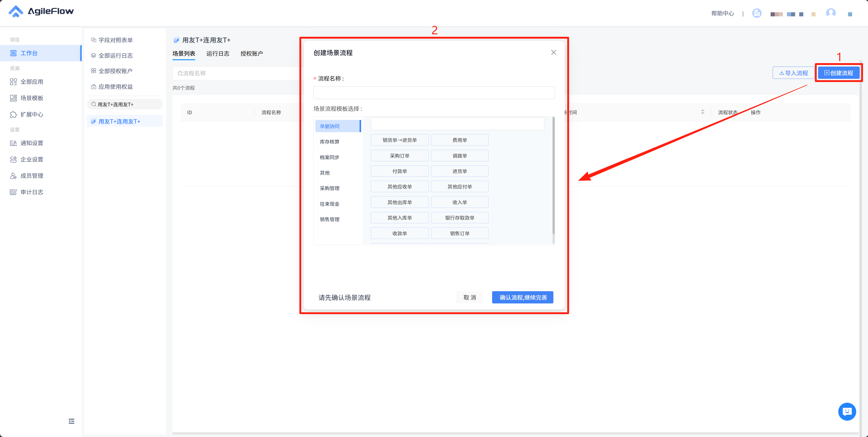Click the template list scrollbar
The width and height of the screenshot is (868, 437).
click(553, 175)
